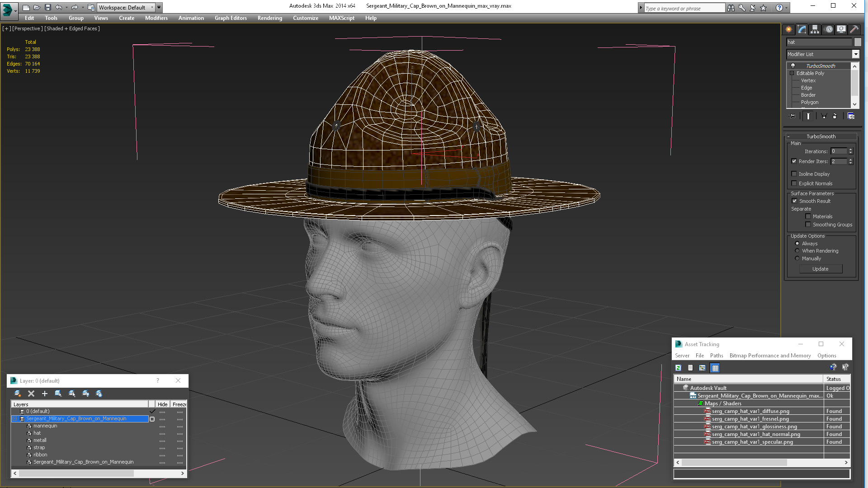Click Hide column header in Layer window
This screenshot has width=868, height=488.
(163, 404)
